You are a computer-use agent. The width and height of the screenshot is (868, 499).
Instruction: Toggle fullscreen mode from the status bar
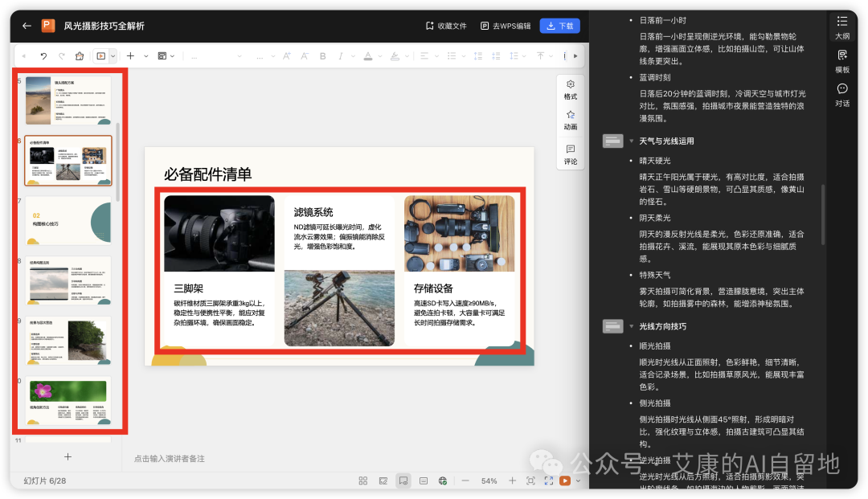pyautogui.click(x=549, y=481)
